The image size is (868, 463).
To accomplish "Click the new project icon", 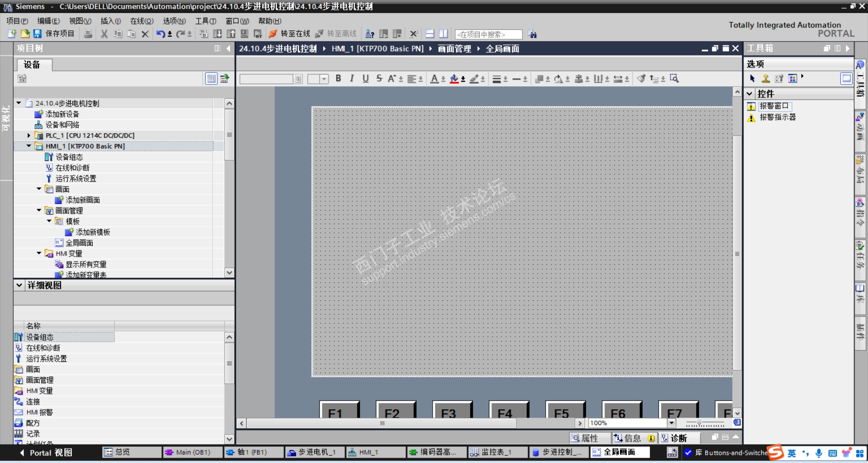I will click(12, 34).
